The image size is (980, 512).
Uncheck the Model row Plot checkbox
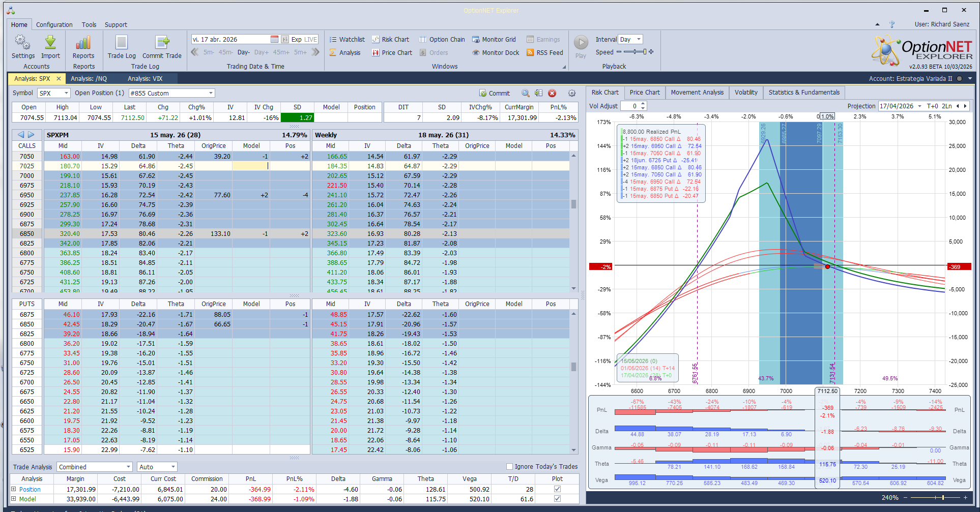click(x=557, y=499)
